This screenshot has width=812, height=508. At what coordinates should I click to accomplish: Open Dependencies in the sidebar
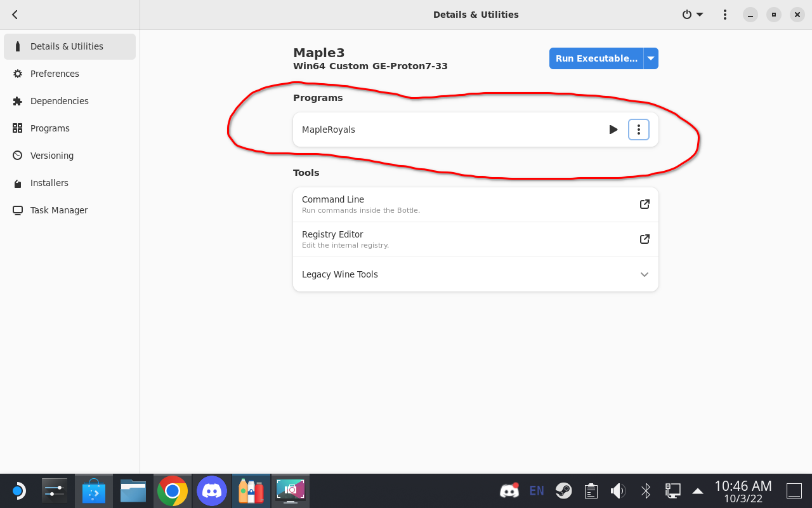click(x=70, y=101)
